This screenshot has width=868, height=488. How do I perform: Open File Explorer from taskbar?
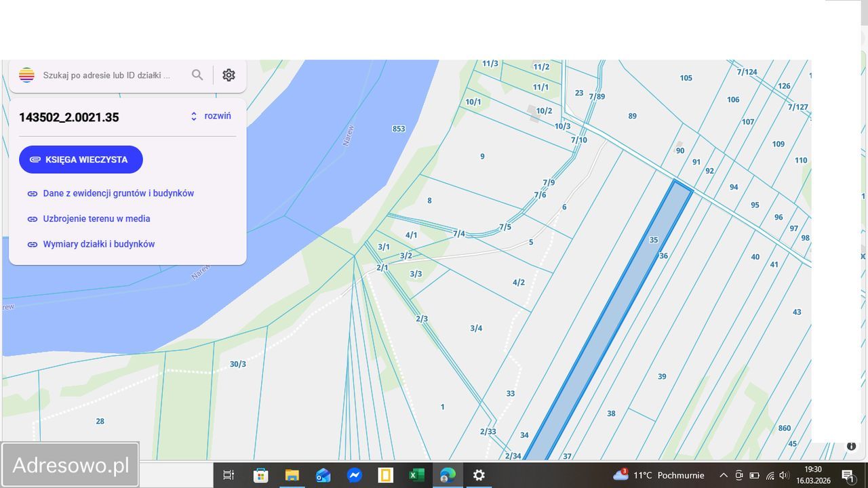292,475
